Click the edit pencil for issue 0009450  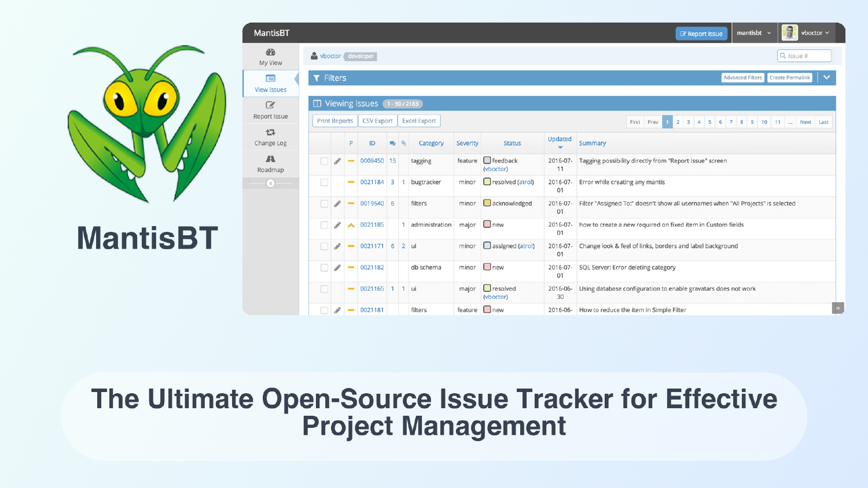tap(337, 161)
